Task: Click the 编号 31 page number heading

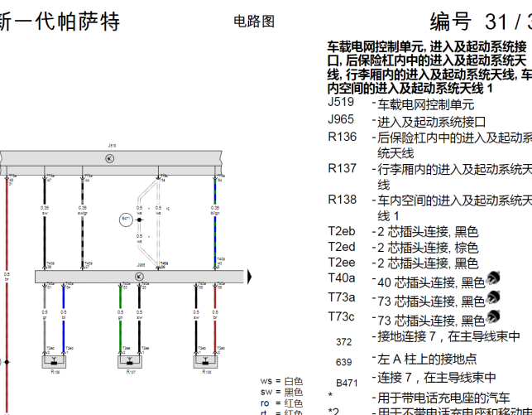Action: pos(481,22)
